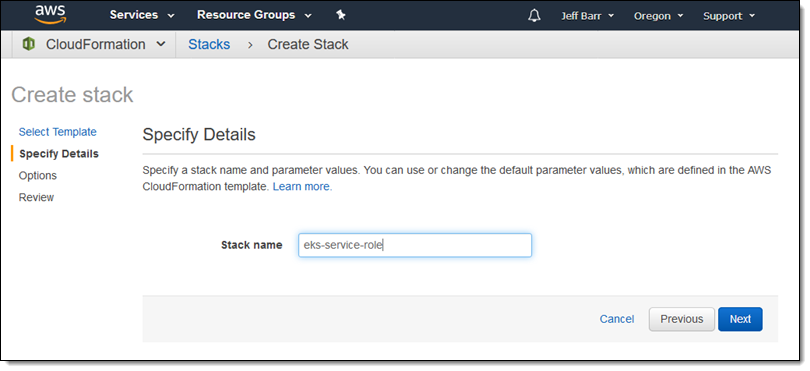This screenshot has width=810, height=371.
Task: Select the Options step in sidebar
Action: (x=38, y=176)
